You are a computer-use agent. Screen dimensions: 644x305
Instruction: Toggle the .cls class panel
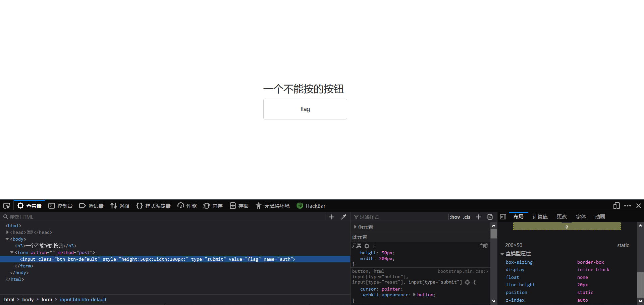click(467, 217)
